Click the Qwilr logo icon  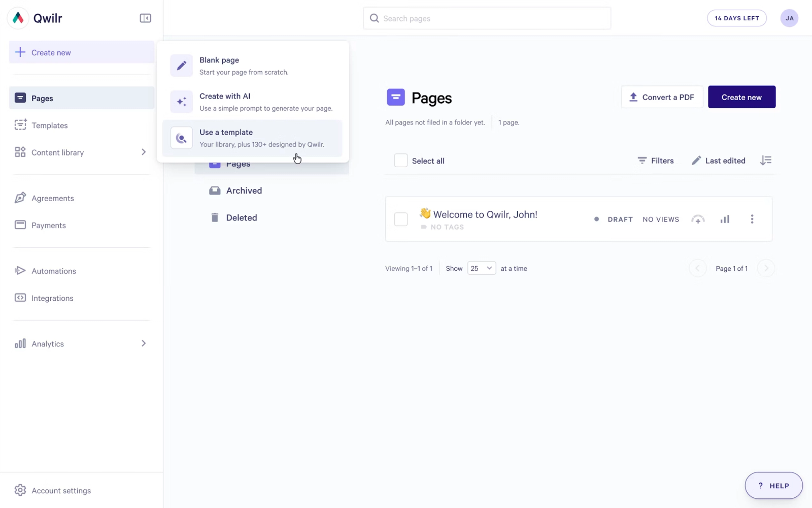[18, 18]
